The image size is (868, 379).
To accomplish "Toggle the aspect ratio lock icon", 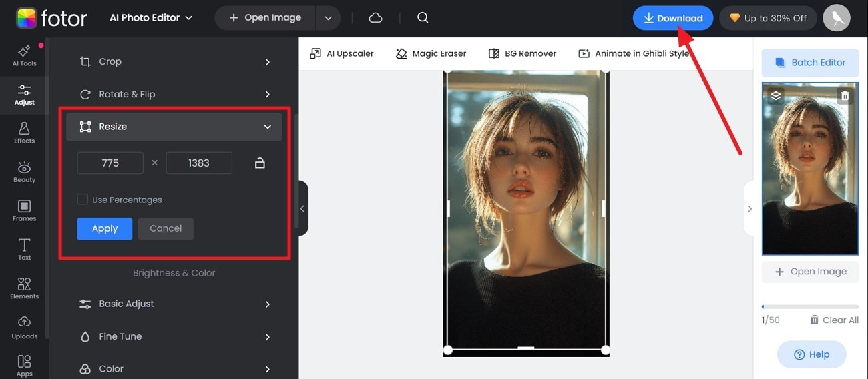I will [260, 163].
